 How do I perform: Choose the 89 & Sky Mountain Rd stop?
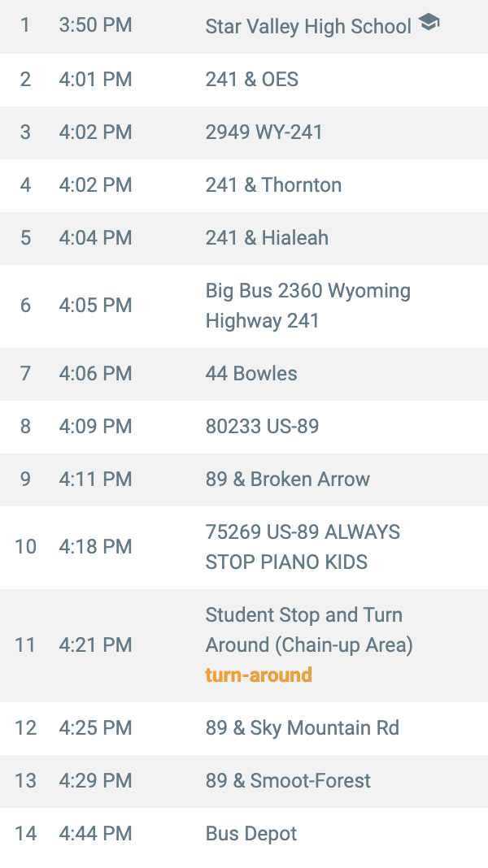(x=303, y=728)
